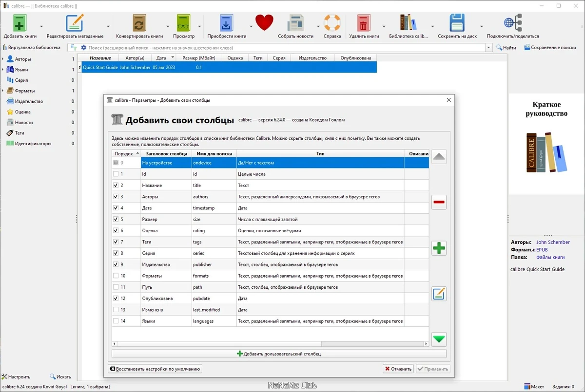Viewport: 585px width, 392px height.
Task: Click the CALIBRE book cover thumbnail
Action: point(546,152)
